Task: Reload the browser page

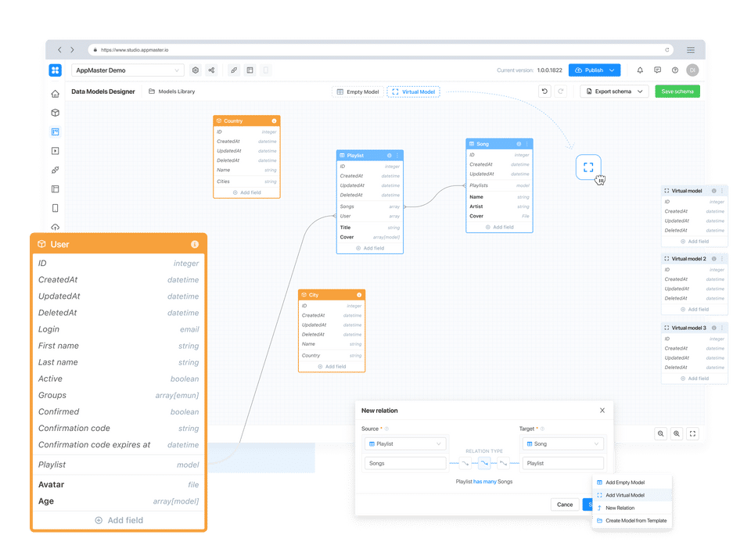Action: [x=667, y=50]
